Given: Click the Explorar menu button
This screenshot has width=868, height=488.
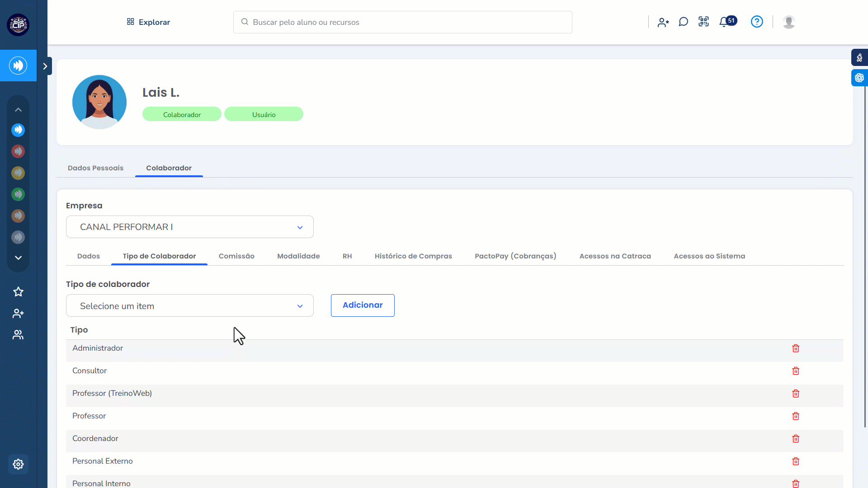Looking at the screenshot, I should point(148,22).
